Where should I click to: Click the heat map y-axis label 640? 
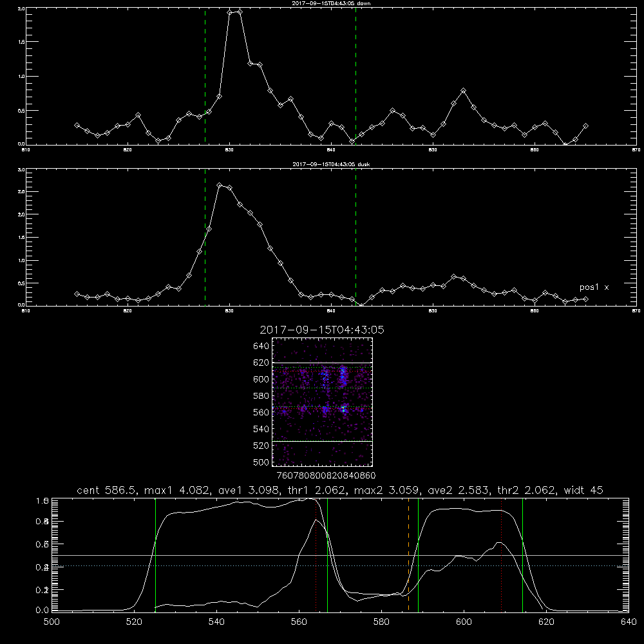[261, 346]
